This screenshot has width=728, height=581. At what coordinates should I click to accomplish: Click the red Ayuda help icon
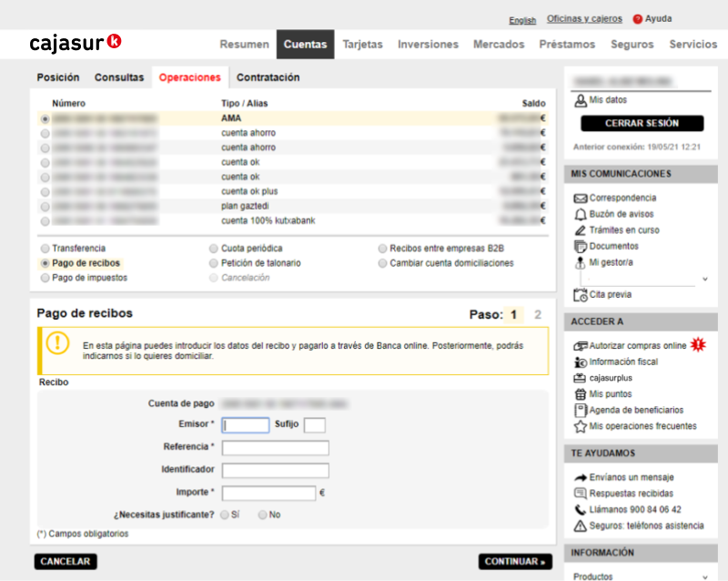638,19
